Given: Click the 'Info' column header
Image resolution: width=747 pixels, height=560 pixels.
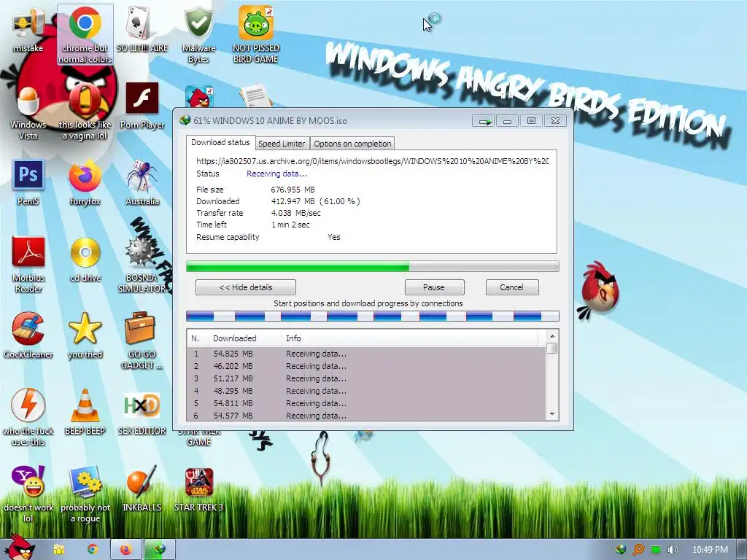Looking at the screenshot, I should click(x=410, y=338).
